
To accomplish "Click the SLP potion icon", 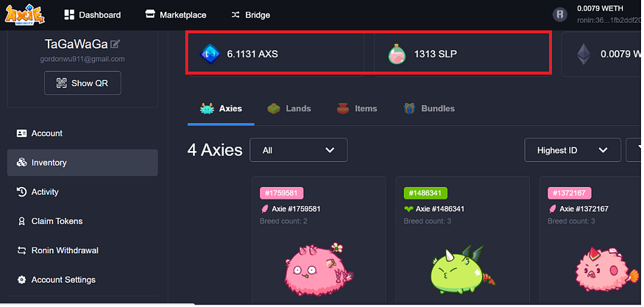I will click(397, 54).
